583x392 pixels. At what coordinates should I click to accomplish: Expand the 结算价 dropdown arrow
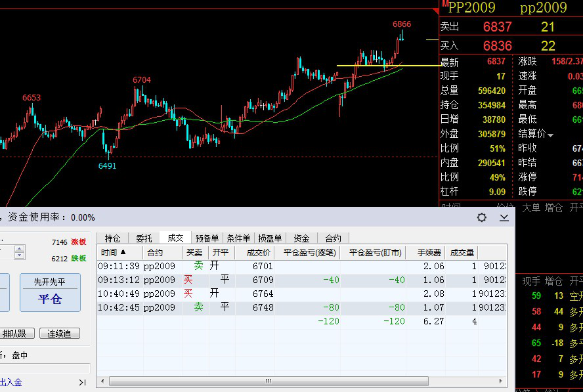point(550,135)
